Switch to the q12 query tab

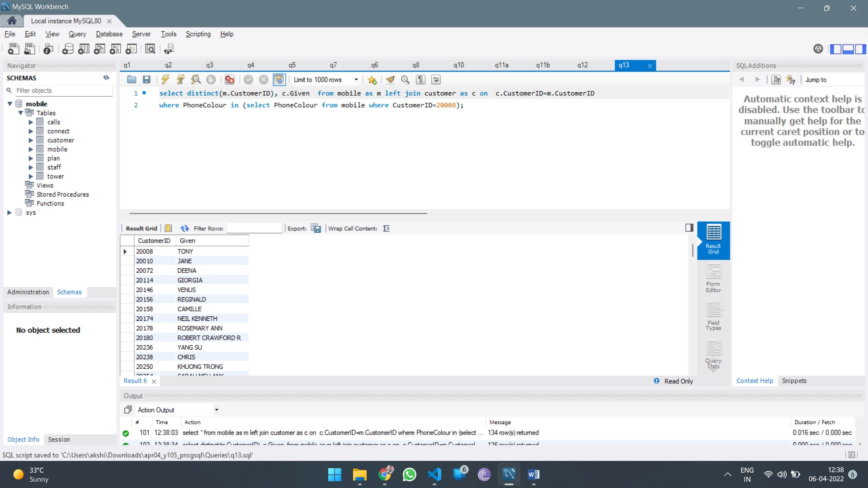pos(582,65)
